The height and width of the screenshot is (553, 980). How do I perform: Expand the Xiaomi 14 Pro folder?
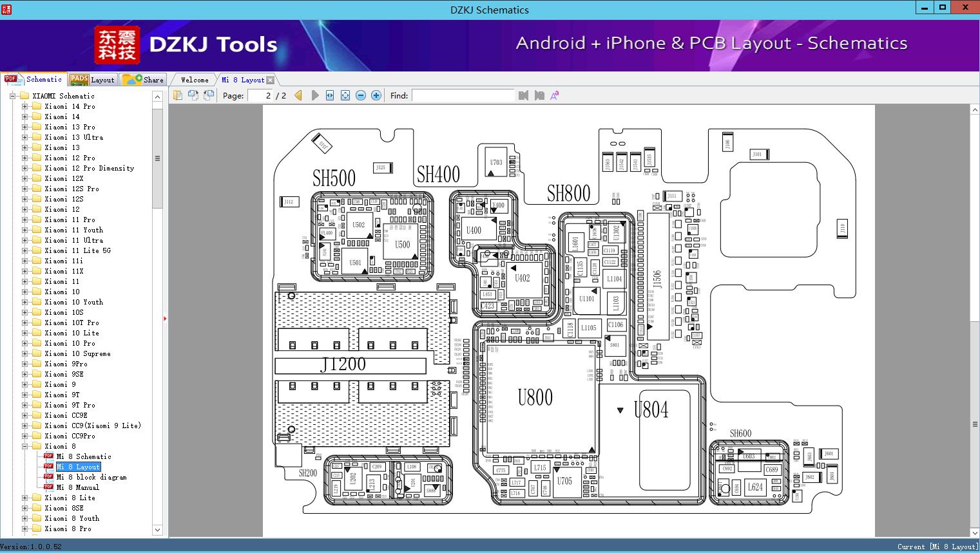coord(24,106)
